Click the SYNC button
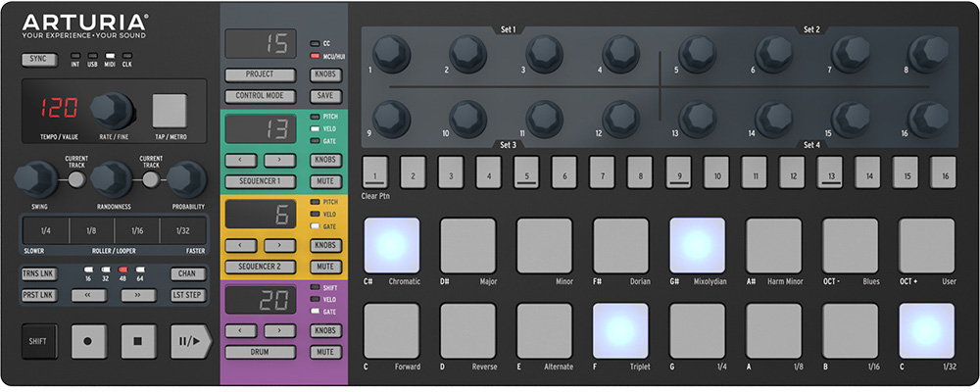 39,60
